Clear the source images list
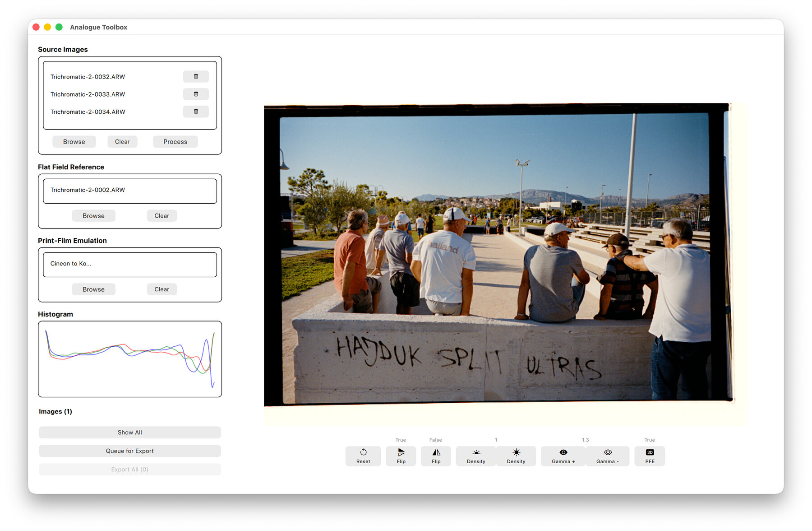This screenshot has height=531, width=812. pyautogui.click(x=122, y=142)
